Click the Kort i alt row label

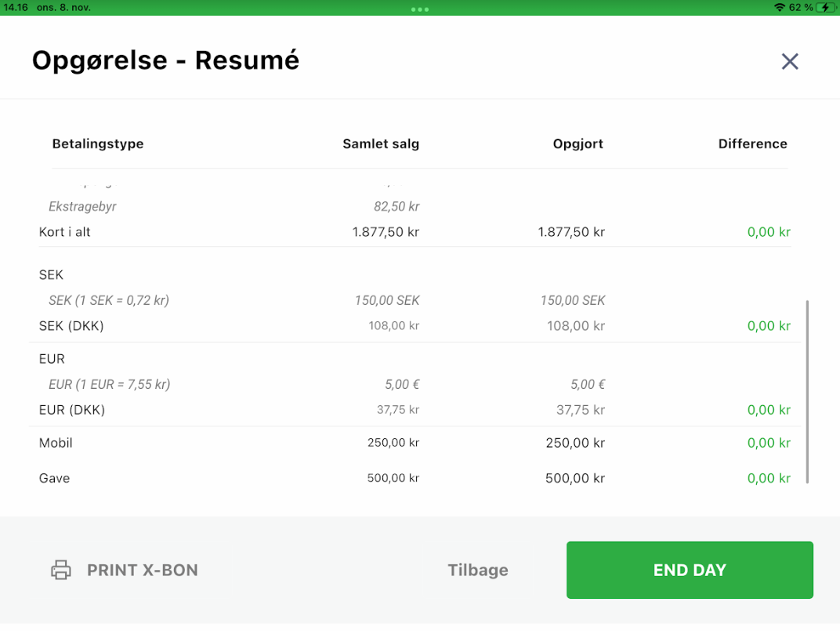(65, 232)
